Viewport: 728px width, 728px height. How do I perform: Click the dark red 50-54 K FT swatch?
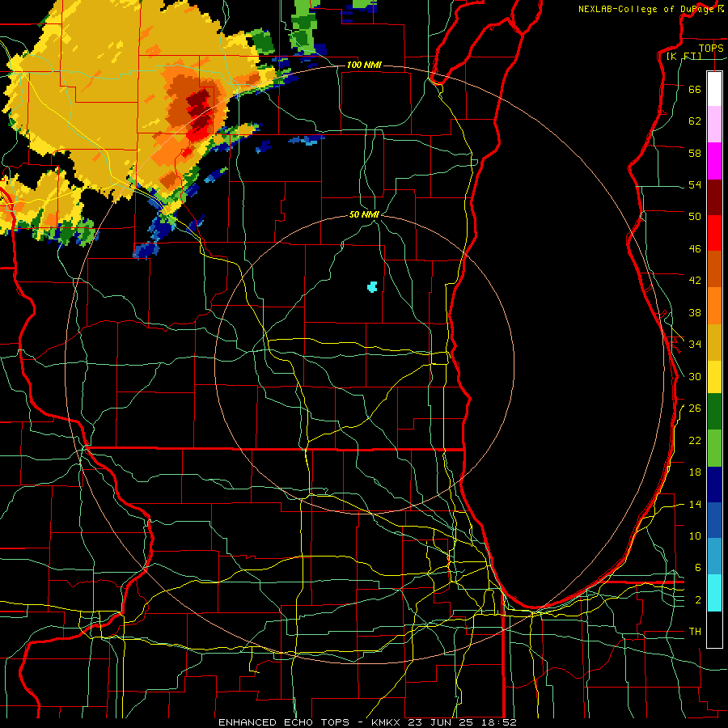click(714, 197)
